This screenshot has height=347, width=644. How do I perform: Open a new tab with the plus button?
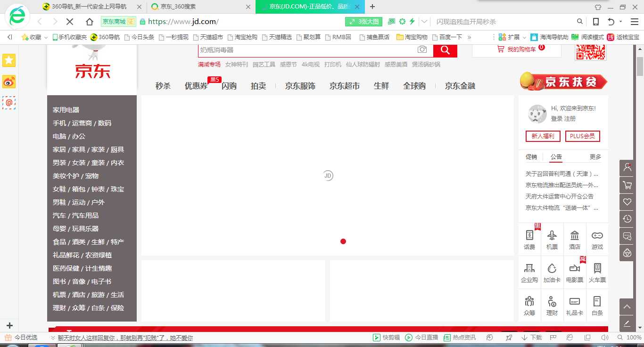point(372,7)
